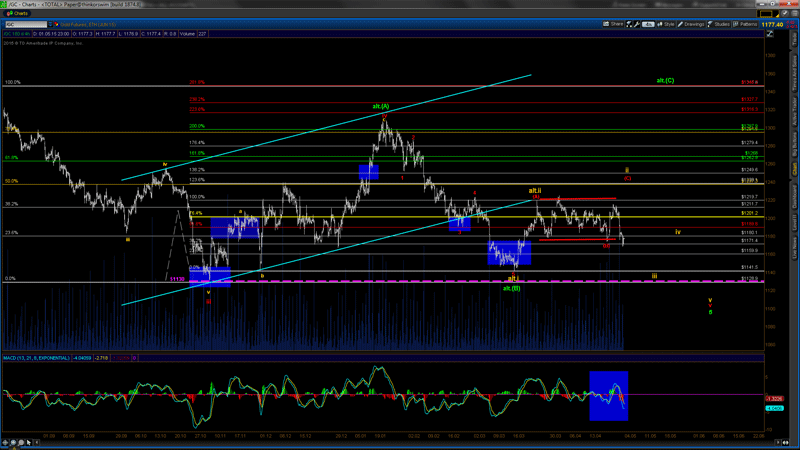Open the Studies menu
The height and width of the screenshot is (450, 800).
tap(720, 22)
